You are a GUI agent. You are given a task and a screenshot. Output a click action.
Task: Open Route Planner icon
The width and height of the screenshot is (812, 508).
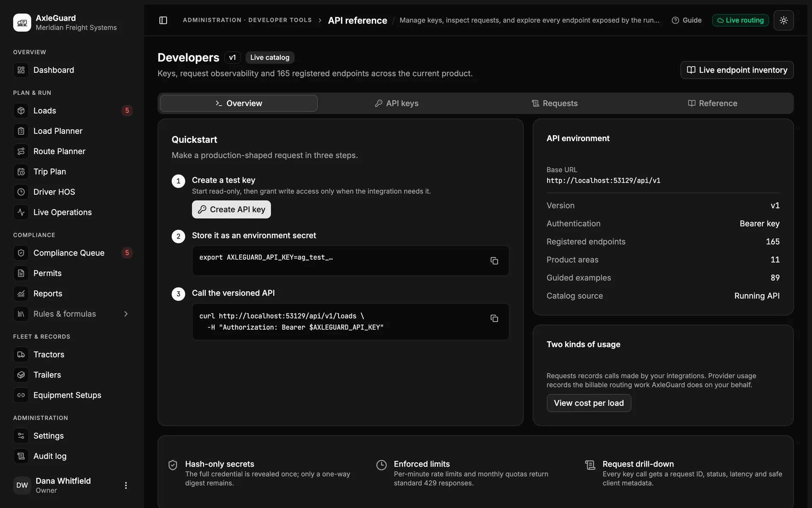coord(21,151)
